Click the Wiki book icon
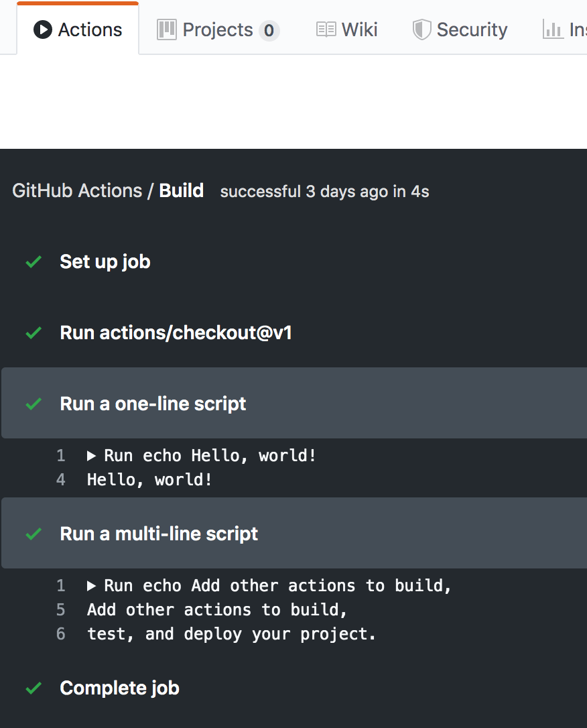The height and width of the screenshot is (728, 587). [326, 29]
